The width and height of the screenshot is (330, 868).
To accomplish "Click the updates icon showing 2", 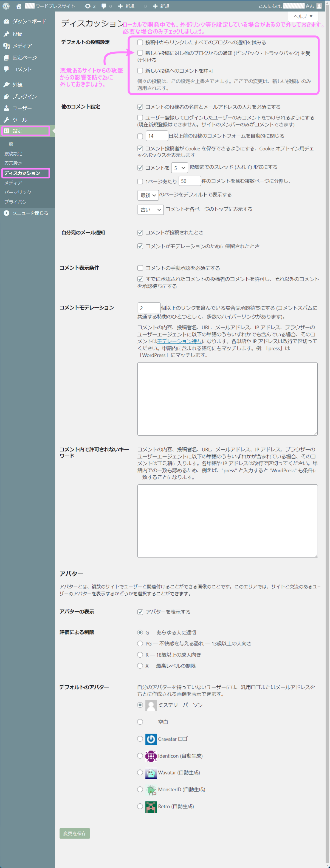I will 88,6.
